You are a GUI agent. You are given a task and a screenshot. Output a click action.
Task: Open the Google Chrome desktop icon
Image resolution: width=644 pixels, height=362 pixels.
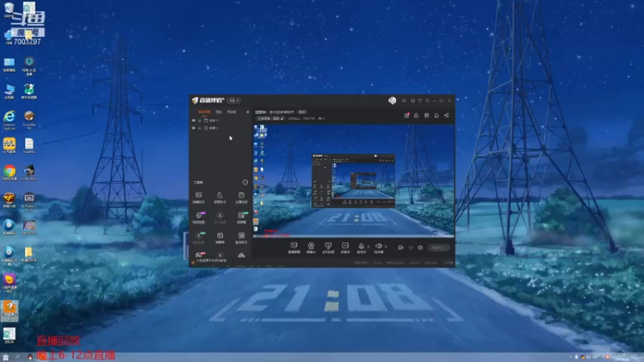pyautogui.click(x=9, y=173)
